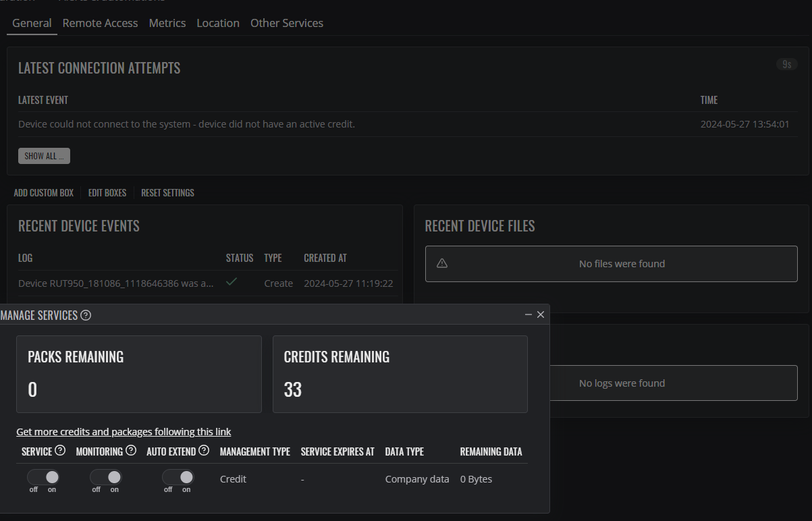Click the STATUS column header
Viewport: 812px width, 521px height.
coord(240,258)
